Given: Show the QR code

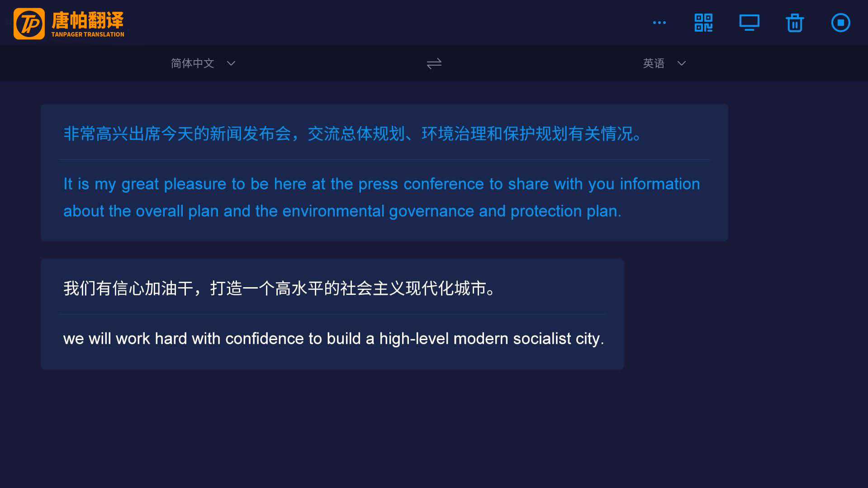Looking at the screenshot, I should tap(703, 23).
